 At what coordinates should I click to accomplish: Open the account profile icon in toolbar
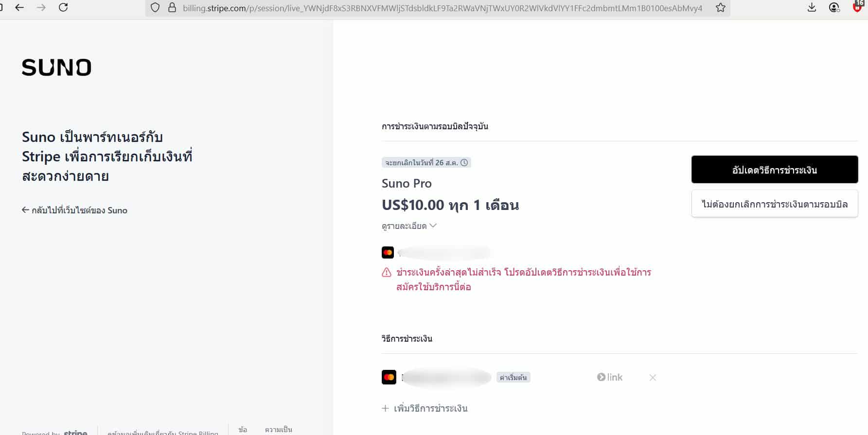point(834,7)
